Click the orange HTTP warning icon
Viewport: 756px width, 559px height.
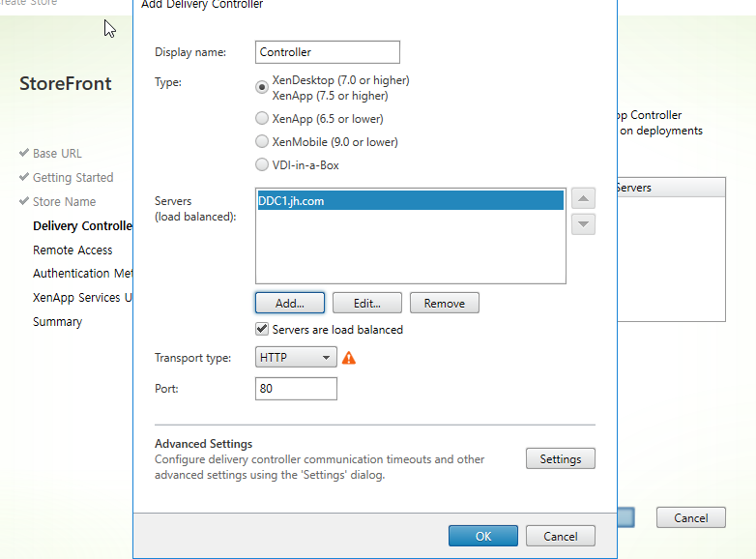pyautogui.click(x=349, y=358)
